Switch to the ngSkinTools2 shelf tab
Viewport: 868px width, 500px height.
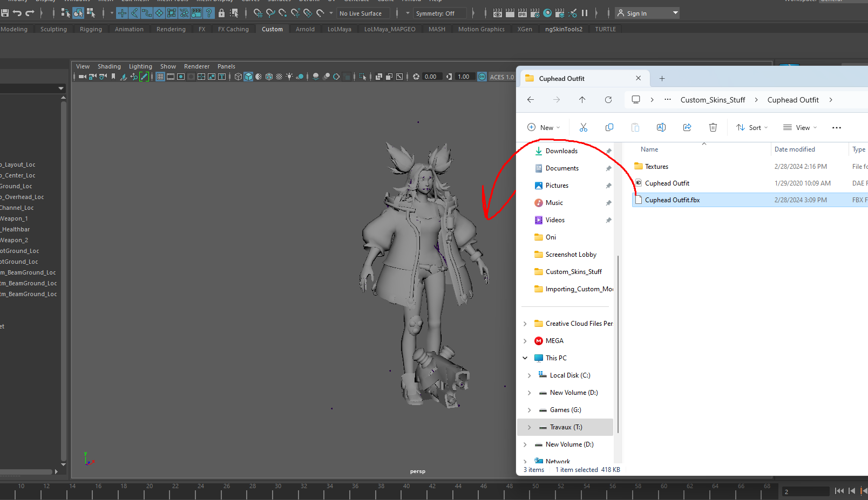[564, 29]
